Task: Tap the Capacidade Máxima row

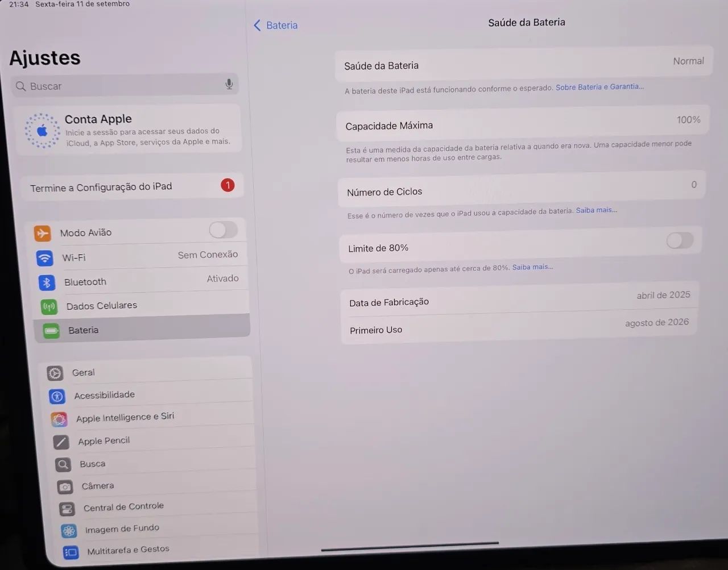Action: pos(523,123)
